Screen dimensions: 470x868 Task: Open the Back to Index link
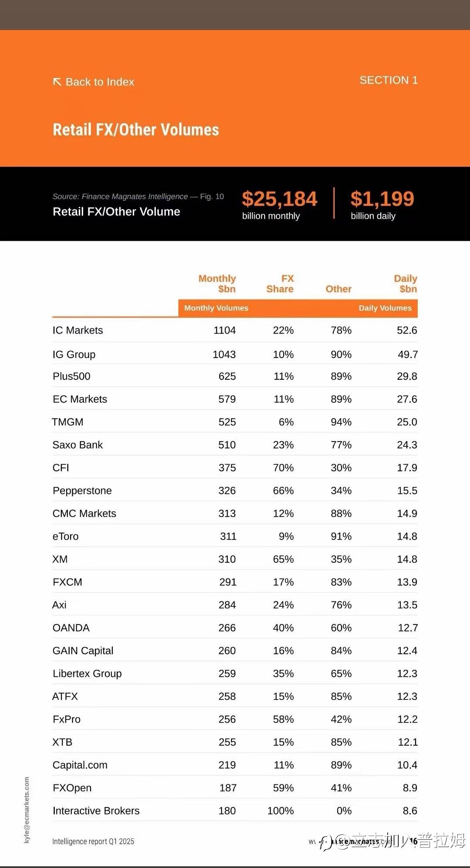coord(100,82)
